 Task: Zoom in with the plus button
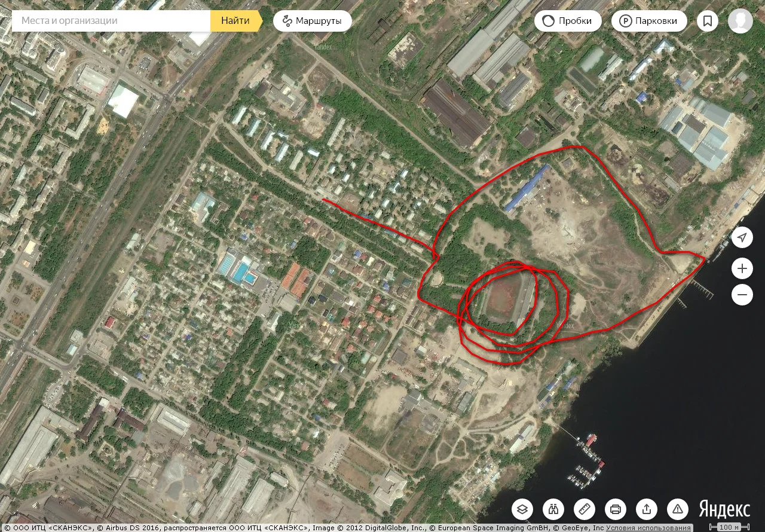[742, 269]
